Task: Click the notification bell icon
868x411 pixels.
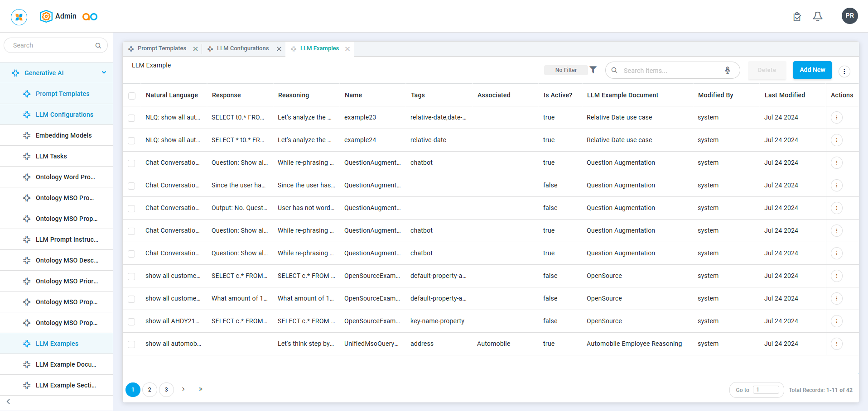Action: [817, 17]
